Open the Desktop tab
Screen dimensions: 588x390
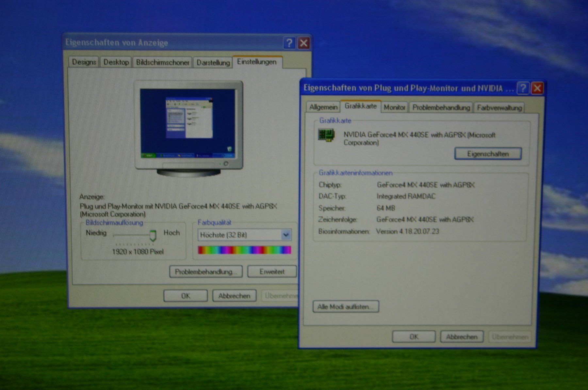[x=116, y=62]
